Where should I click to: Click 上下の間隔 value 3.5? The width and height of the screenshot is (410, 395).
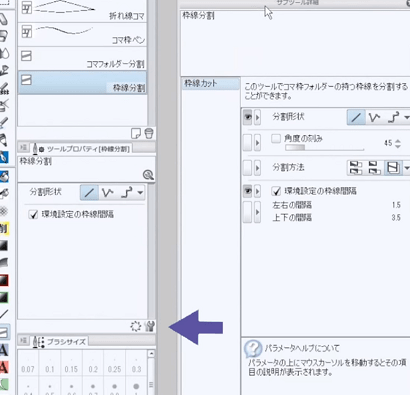point(396,218)
